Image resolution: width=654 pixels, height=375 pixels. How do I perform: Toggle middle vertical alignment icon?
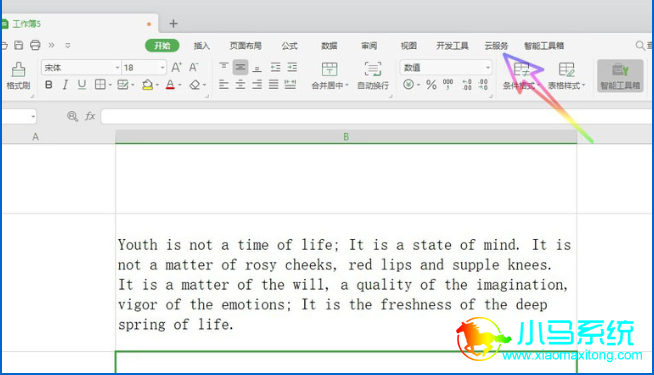[240, 67]
